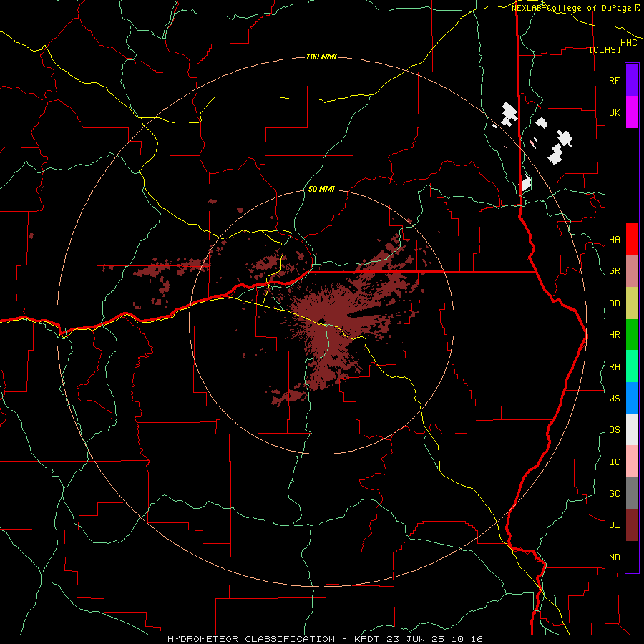Click the 10:16 timestamp
Image resolution: width=644 pixels, height=644 pixels.
pyautogui.click(x=467, y=639)
